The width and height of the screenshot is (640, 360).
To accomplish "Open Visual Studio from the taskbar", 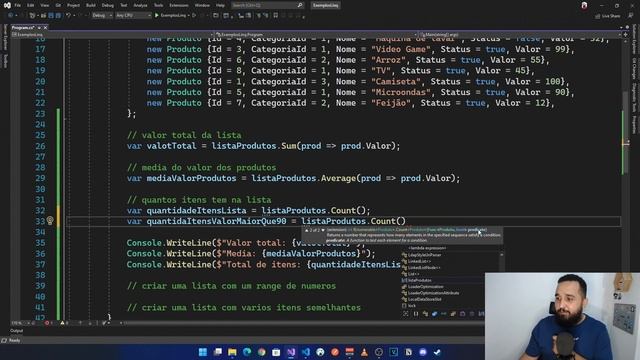I will pos(291,352).
